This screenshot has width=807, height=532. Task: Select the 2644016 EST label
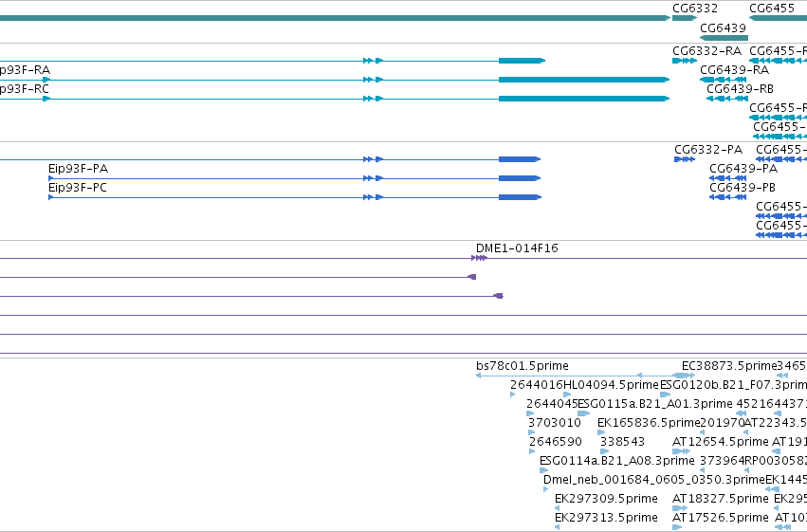pyautogui.click(x=537, y=385)
